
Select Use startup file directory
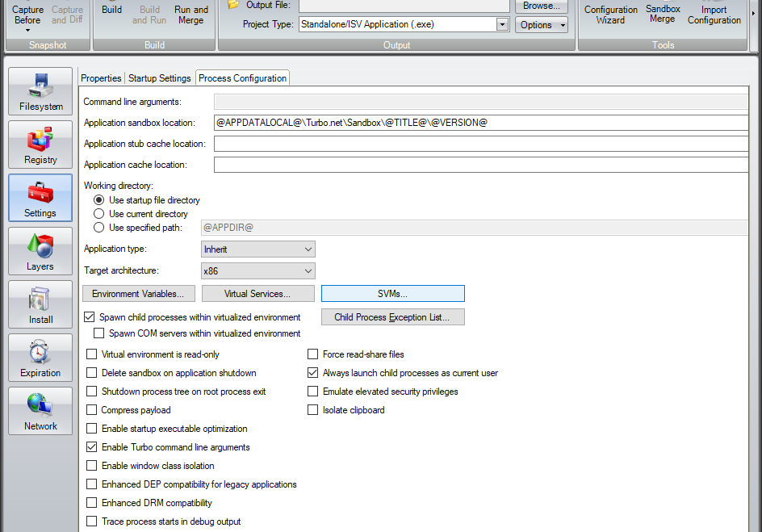(x=99, y=200)
